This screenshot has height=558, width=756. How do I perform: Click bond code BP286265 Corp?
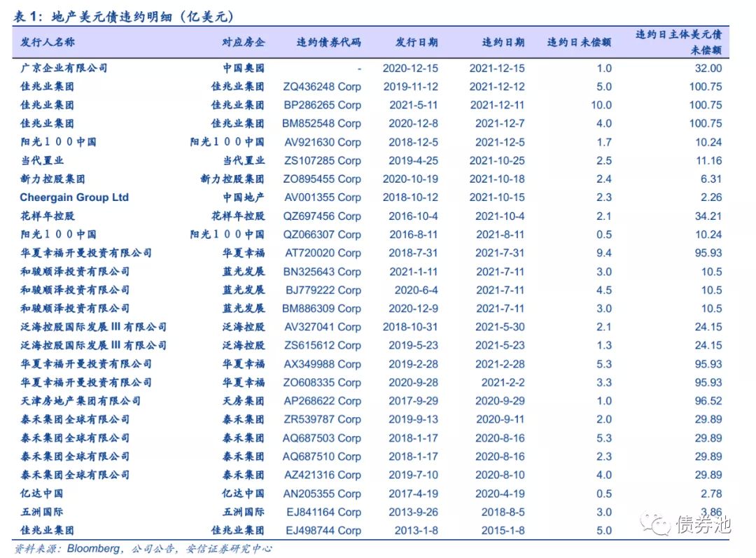pyautogui.click(x=323, y=105)
